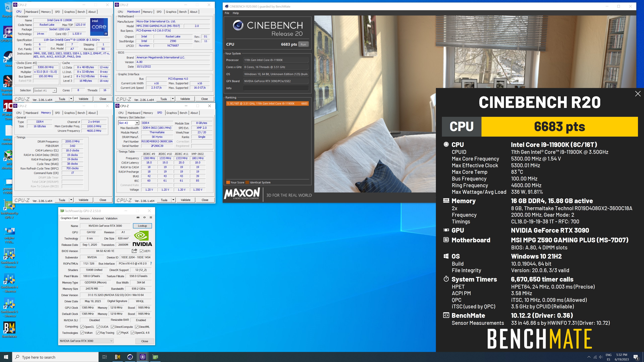Image resolution: width=644 pixels, height=362 pixels.
Task: Switch to GPU-Z in the taskbar
Action: [x=155, y=357]
